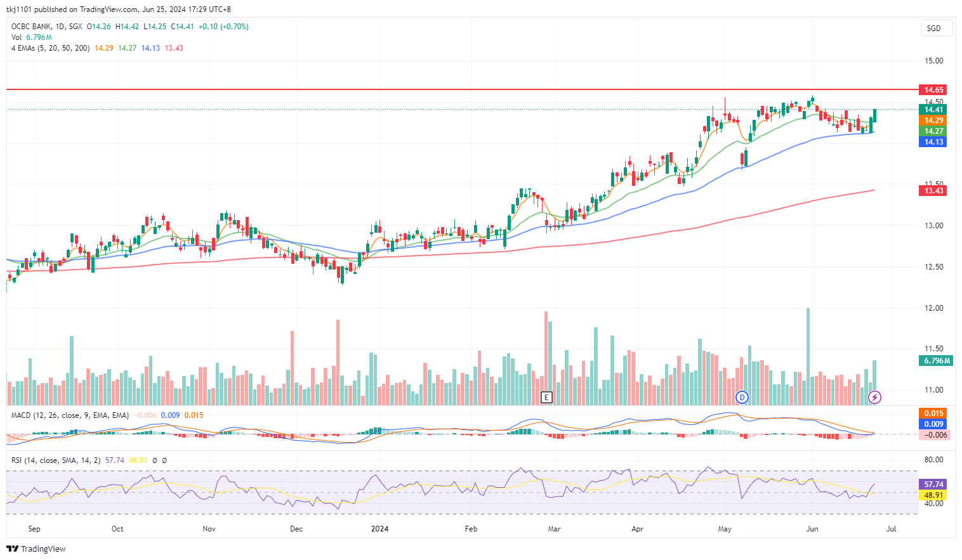Click the RSI 48.91 yellow axis label
This screenshot has width=962, height=560.
coord(933,495)
